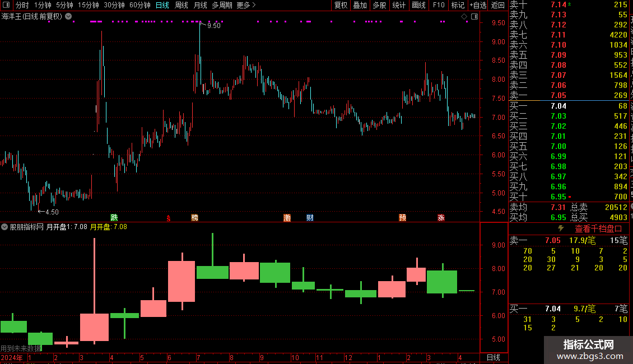The image size is (633, 364).
Task: Select the 15分钟 period tab
Action: pos(89,5)
